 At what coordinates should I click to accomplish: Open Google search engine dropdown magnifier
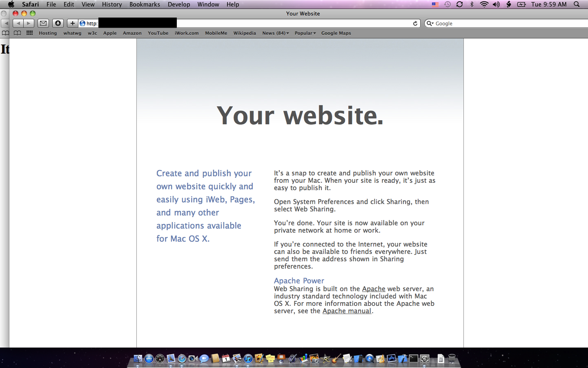point(430,23)
